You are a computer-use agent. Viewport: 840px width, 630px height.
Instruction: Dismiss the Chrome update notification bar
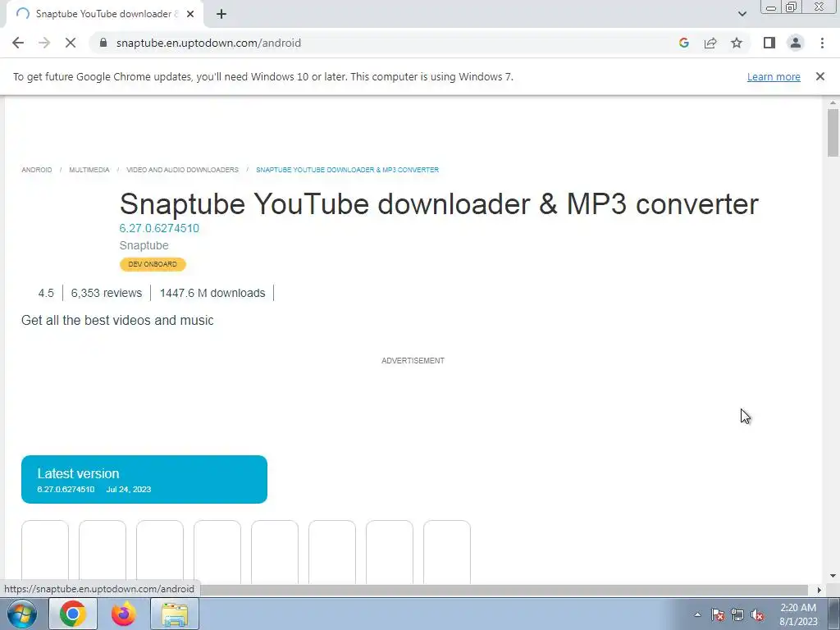pos(820,76)
